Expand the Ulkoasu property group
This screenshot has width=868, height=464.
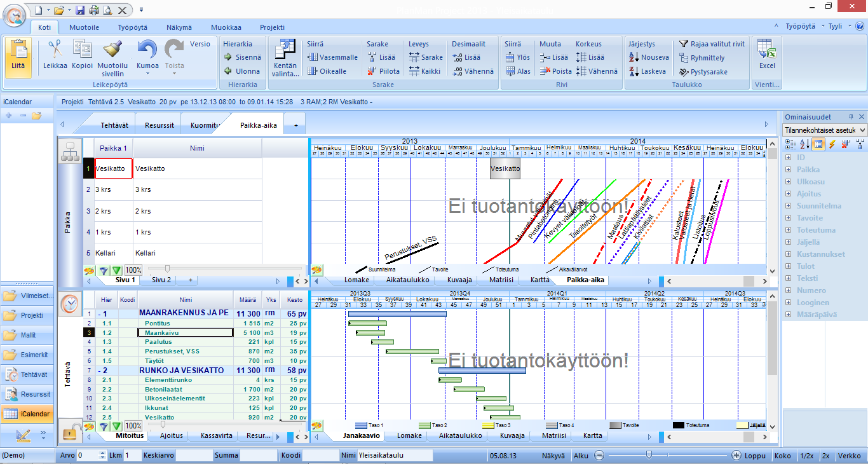click(x=789, y=182)
